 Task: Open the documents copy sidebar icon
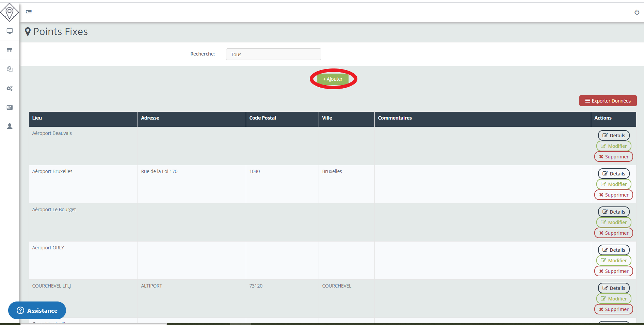click(10, 69)
